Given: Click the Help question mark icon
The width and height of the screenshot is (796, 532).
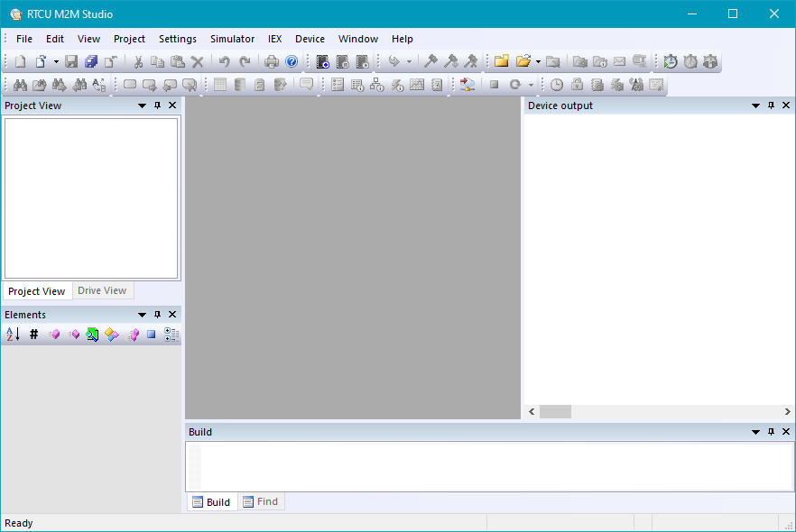Looking at the screenshot, I should (292, 62).
